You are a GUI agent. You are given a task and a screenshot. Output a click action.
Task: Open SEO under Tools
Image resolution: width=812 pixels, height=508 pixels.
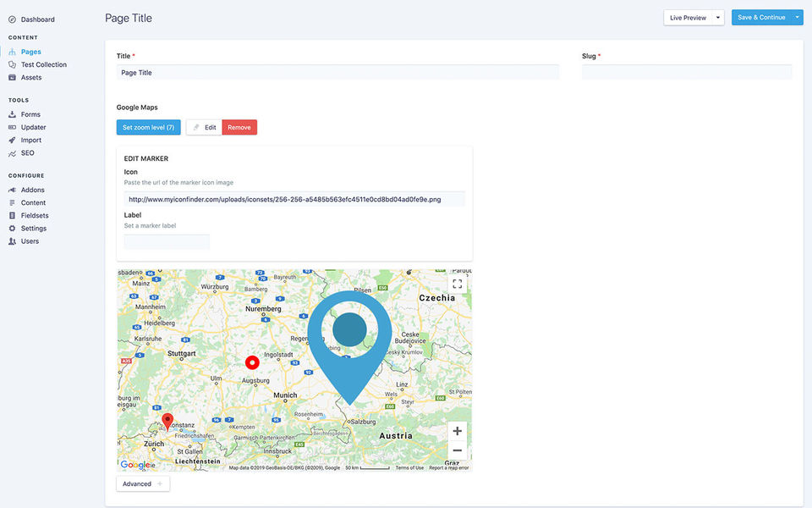27,153
